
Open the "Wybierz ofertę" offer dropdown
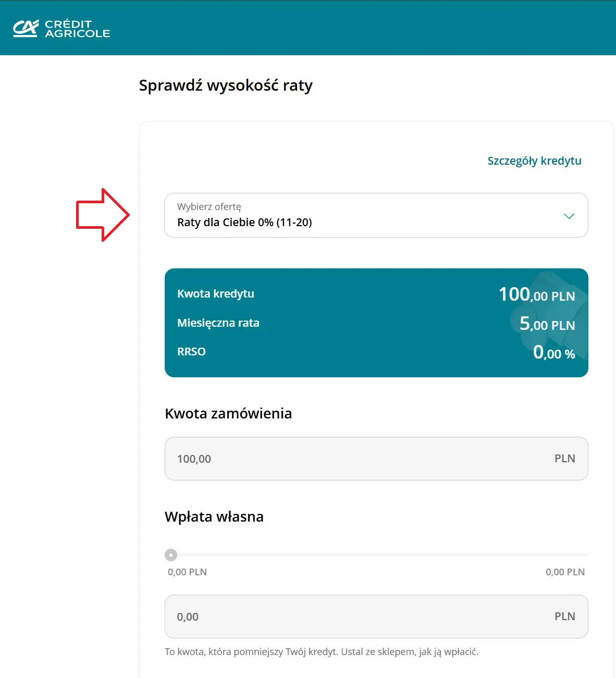coord(365,215)
